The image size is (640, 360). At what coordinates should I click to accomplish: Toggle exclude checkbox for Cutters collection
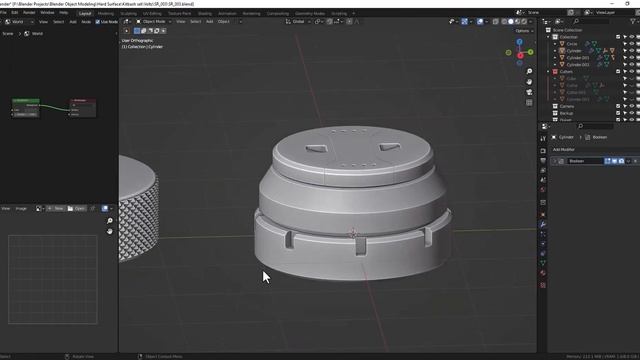tap(618, 71)
